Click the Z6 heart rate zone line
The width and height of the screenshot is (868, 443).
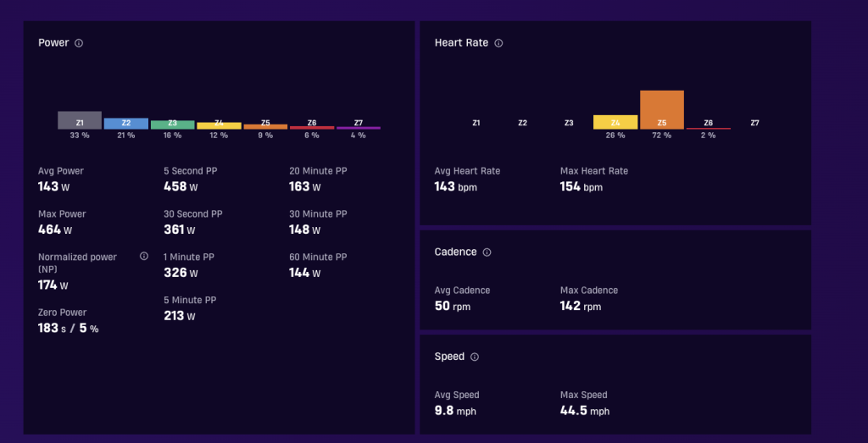(x=709, y=128)
